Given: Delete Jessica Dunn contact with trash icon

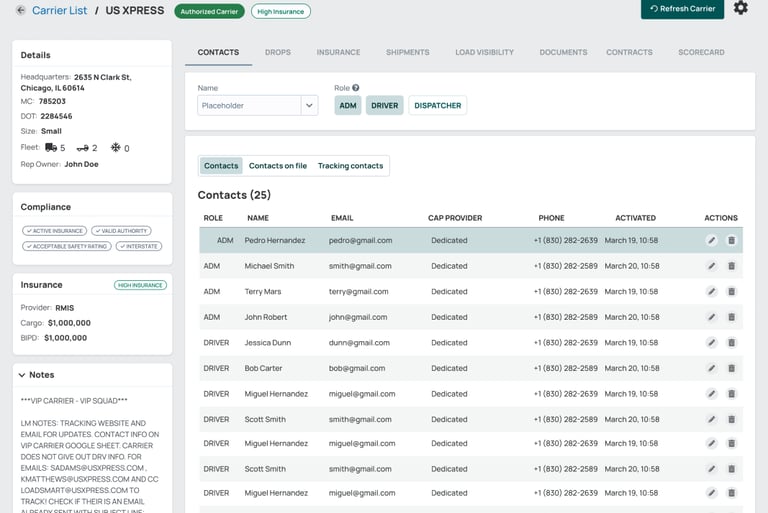Looking at the screenshot, I should (731, 342).
